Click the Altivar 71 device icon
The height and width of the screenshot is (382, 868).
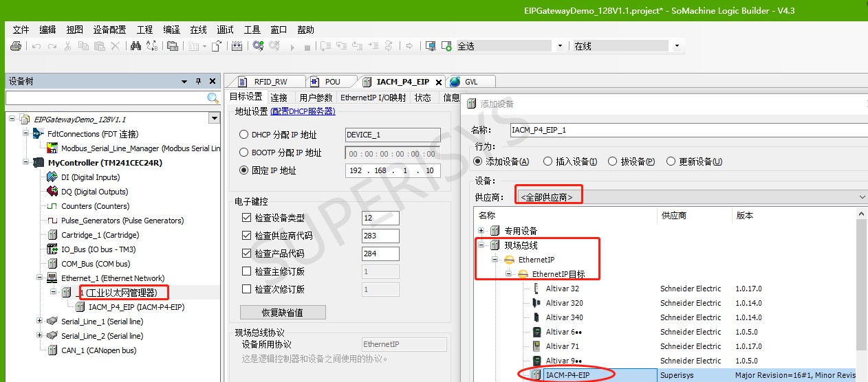click(536, 346)
